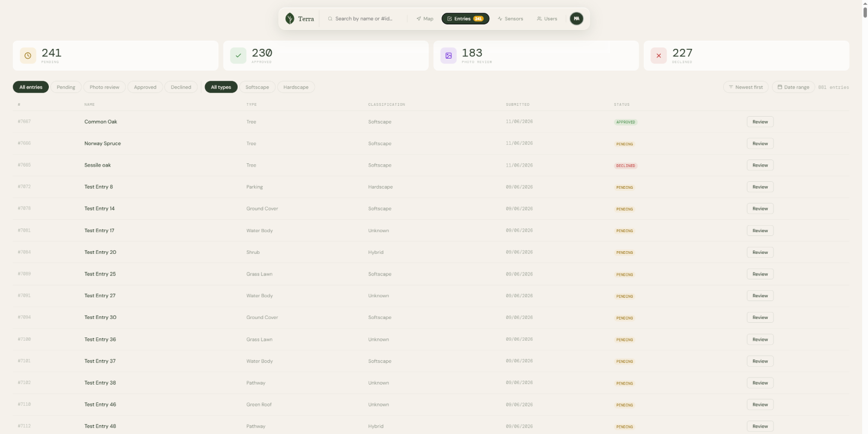The height and width of the screenshot is (434, 868).
Task: Open the Entries tab
Action: [x=465, y=18]
